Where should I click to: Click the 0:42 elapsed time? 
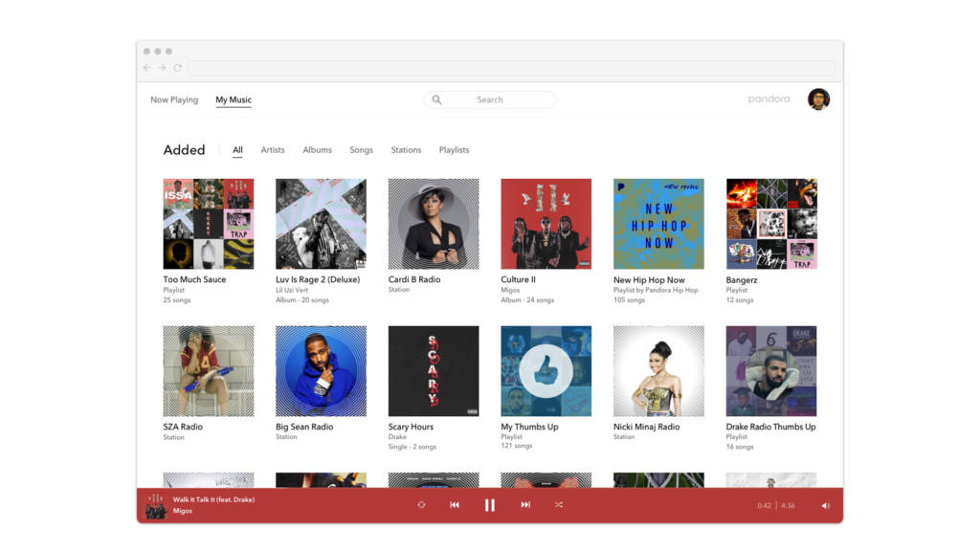[x=764, y=505]
